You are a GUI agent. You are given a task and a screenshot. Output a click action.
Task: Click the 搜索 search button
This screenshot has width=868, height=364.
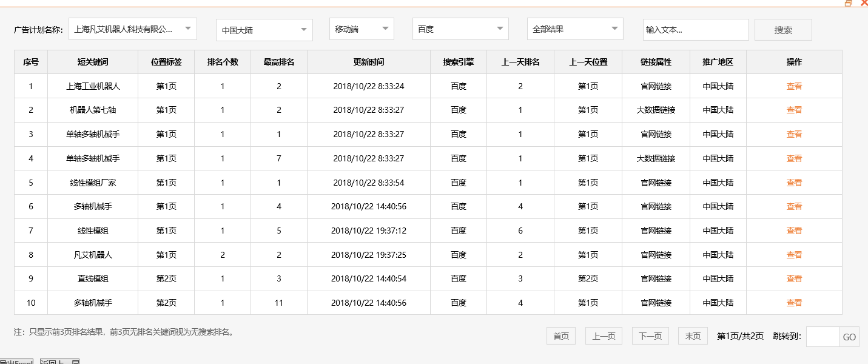(x=782, y=29)
